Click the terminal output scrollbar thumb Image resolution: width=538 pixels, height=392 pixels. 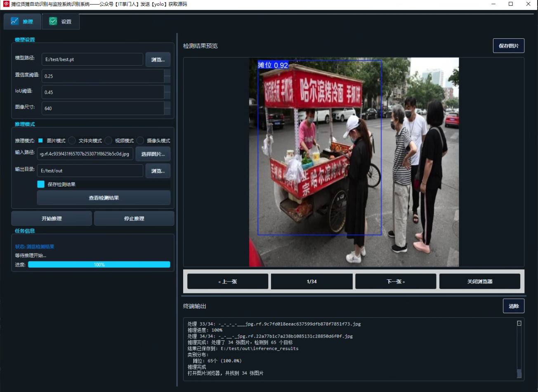[519, 373]
